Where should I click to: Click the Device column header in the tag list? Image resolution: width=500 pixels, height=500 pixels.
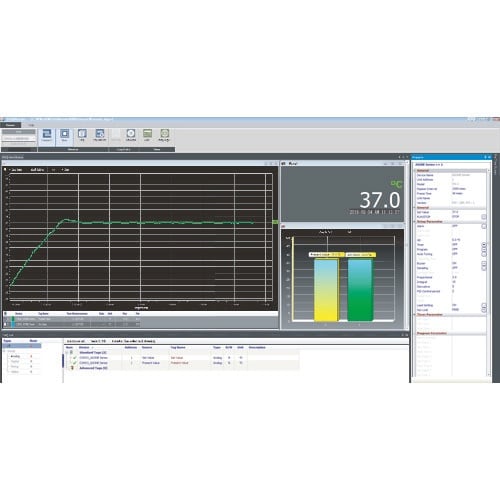[84, 348]
